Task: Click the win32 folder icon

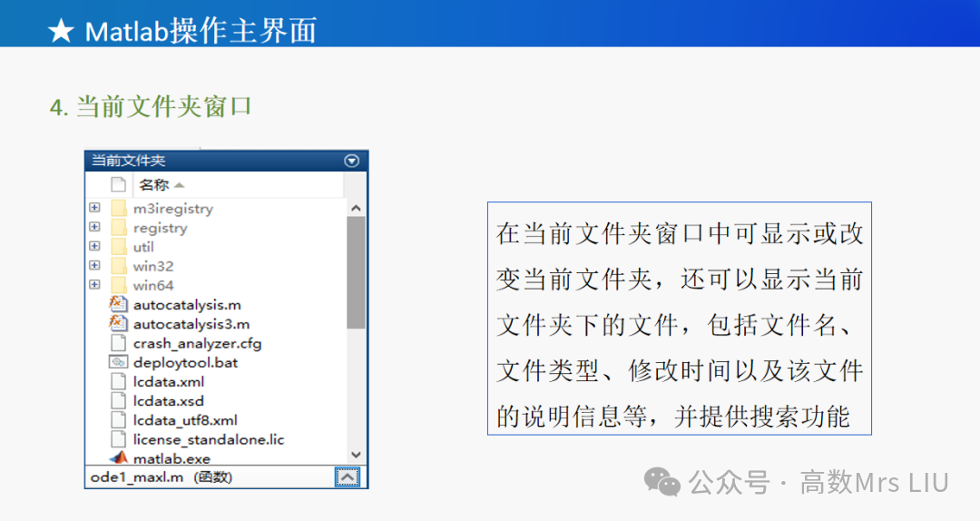Action: point(118,266)
